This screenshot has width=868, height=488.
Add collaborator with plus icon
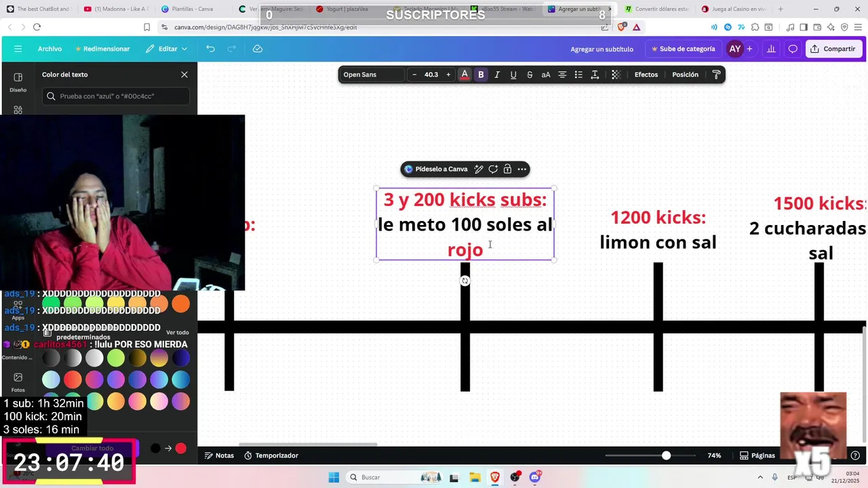[749, 49]
